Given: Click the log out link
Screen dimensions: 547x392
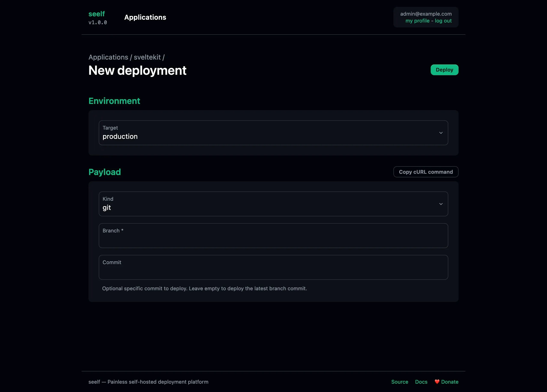Looking at the screenshot, I should [x=443, y=21].
